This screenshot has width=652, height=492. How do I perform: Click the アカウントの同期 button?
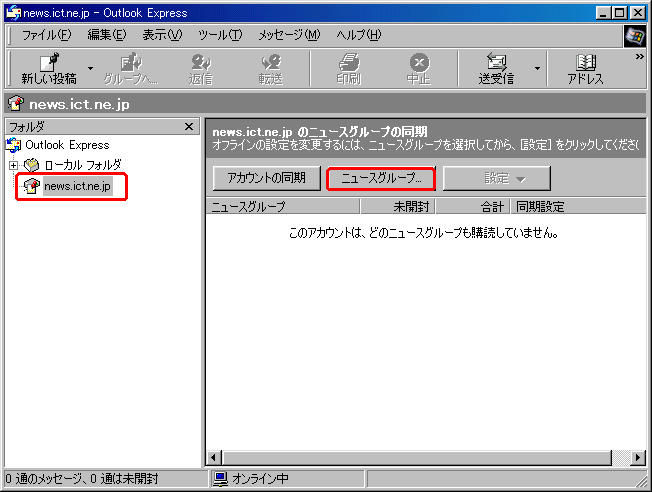267,178
